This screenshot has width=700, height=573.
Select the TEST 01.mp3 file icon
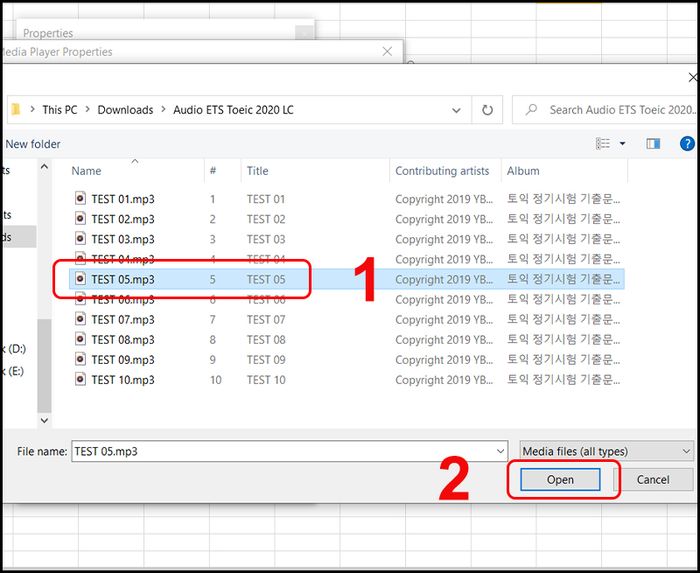coord(80,199)
